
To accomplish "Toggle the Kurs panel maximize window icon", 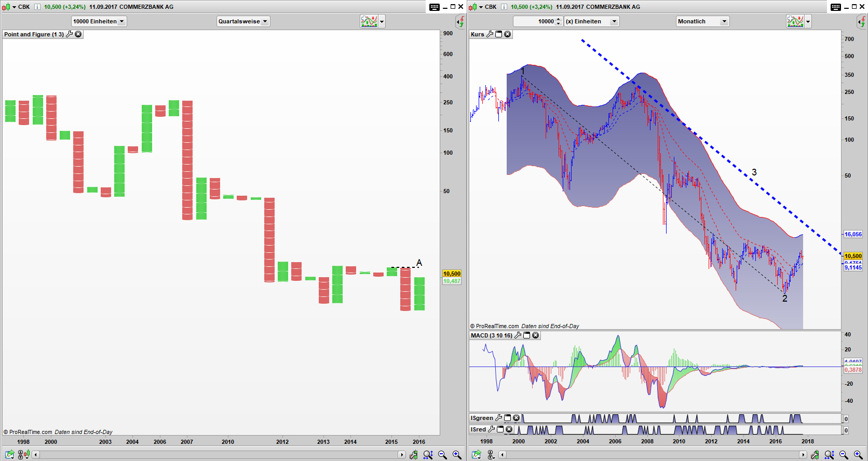I will 498,34.
